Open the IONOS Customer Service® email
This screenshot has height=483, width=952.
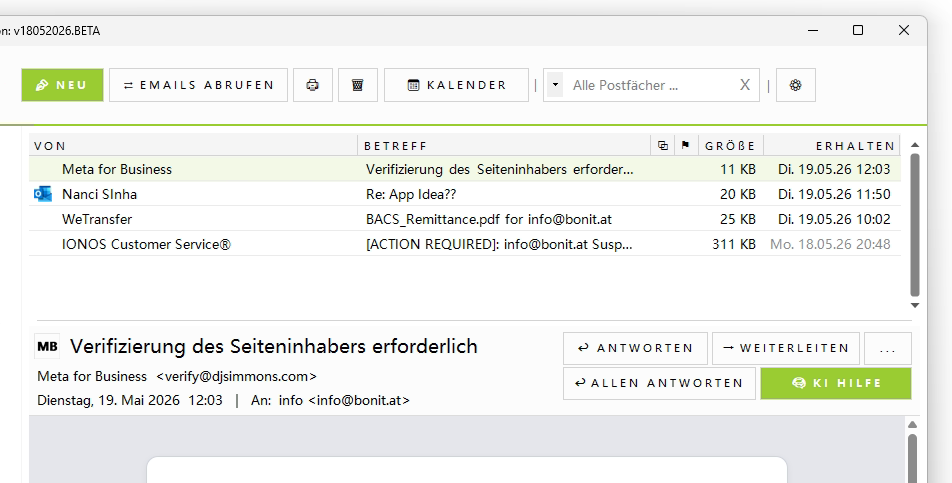(x=465, y=244)
